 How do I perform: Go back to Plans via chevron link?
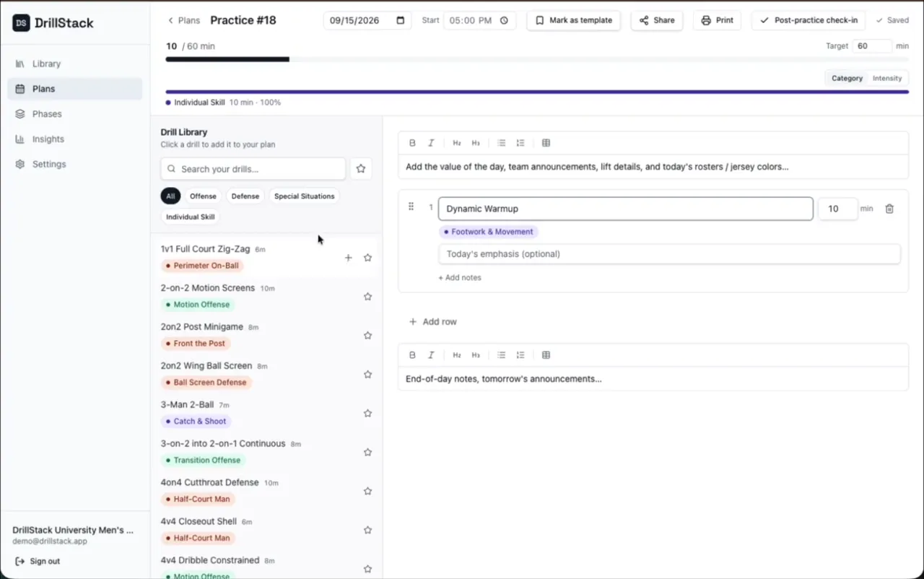[x=183, y=20]
